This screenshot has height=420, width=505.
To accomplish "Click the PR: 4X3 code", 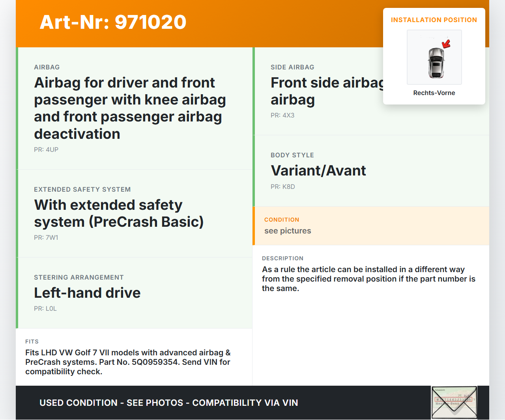I will [x=282, y=116].
